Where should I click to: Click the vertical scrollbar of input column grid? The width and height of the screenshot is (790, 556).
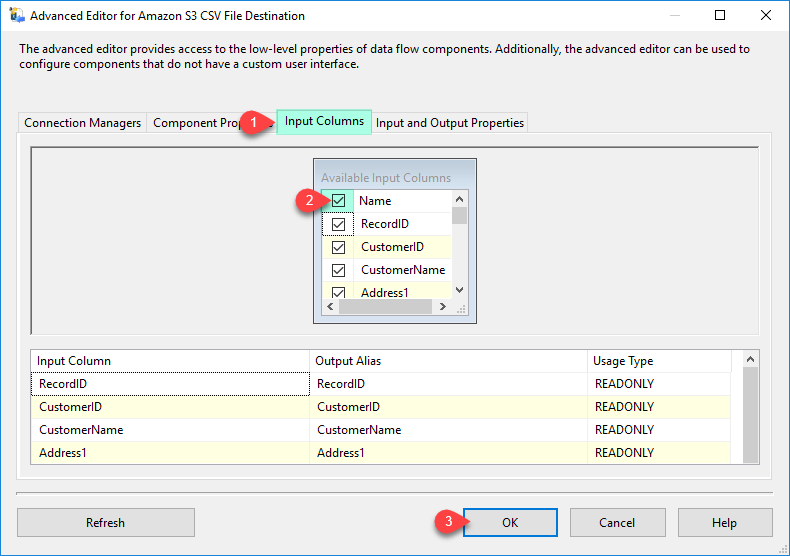click(x=750, y=415)
